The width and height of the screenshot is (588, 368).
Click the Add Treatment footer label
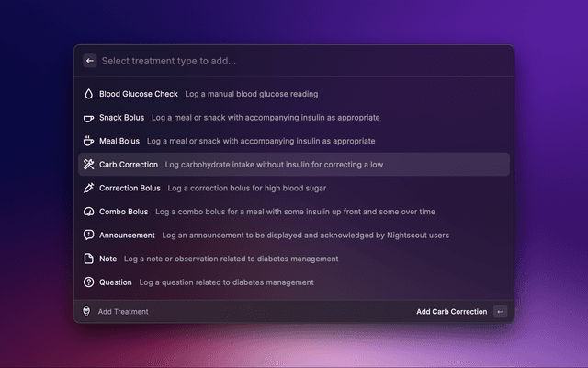click(x=123, y=312)
